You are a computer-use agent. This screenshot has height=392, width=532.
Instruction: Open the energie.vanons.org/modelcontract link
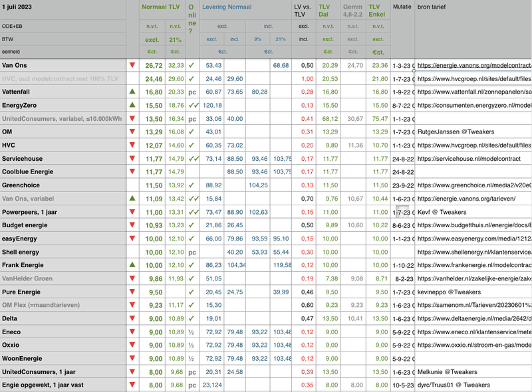474,65
